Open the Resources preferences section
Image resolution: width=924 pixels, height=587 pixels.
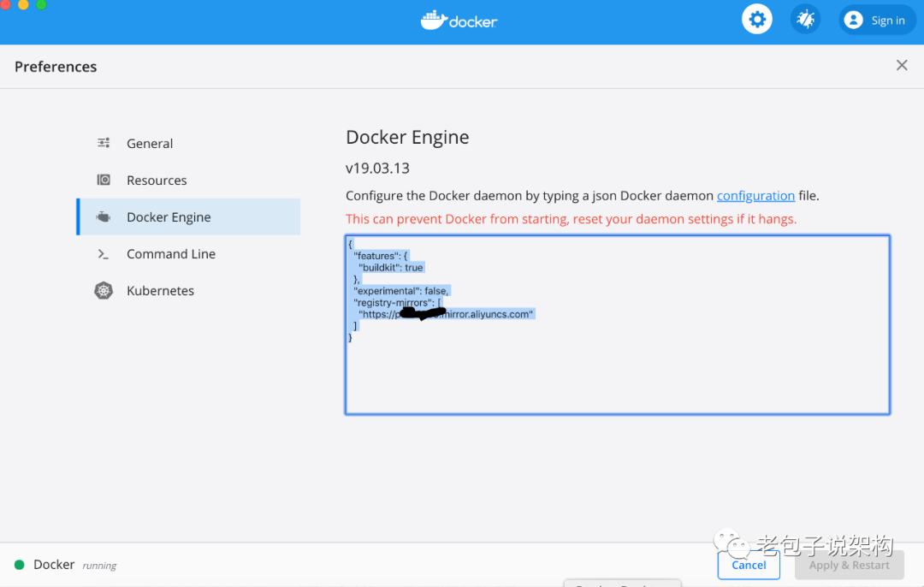[x=188, y=180]
